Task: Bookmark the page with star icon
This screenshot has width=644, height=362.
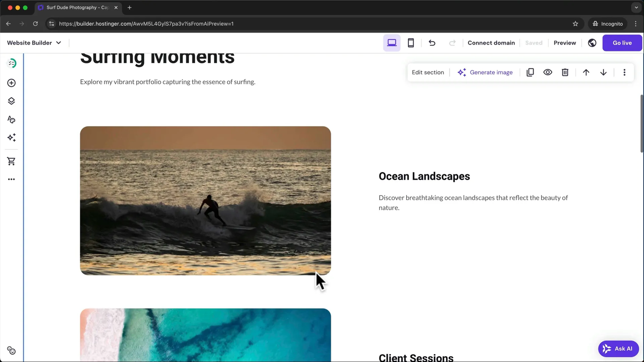Action: tap(575, 24)
